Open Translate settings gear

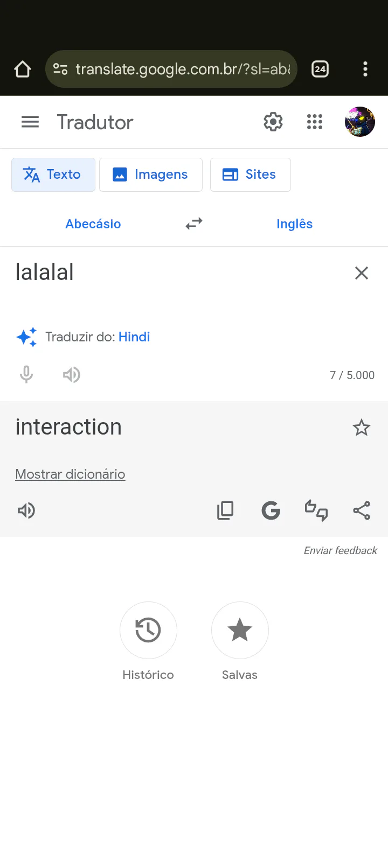(x=273, y=122)
